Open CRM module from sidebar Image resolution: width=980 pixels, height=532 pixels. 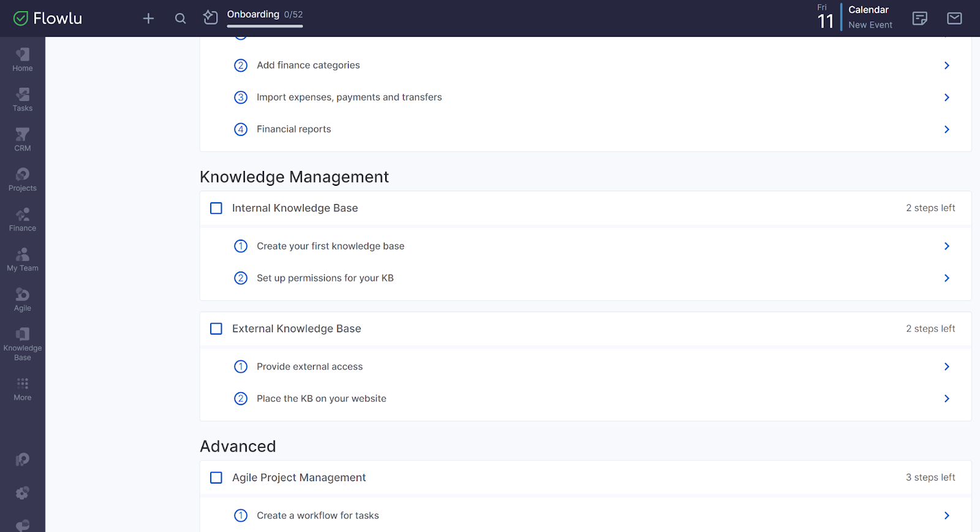[23, 139]
